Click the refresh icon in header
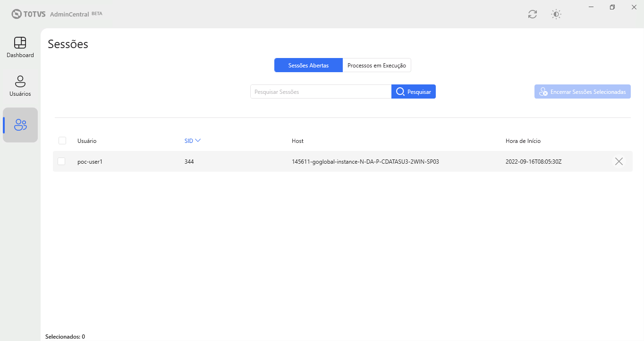Viewport: 644px width, 341px height. (x=533, y=14)
